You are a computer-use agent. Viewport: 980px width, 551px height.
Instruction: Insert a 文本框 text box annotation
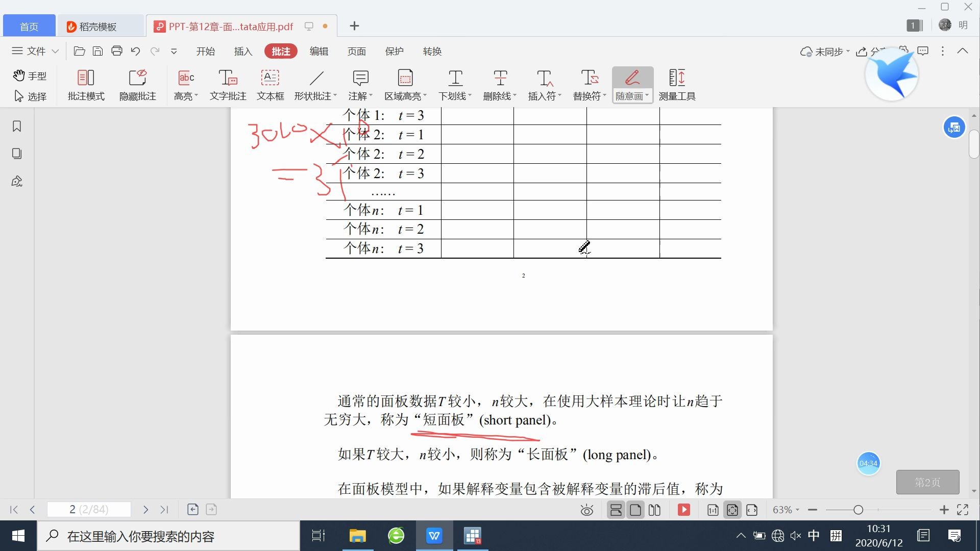(270, 84)
